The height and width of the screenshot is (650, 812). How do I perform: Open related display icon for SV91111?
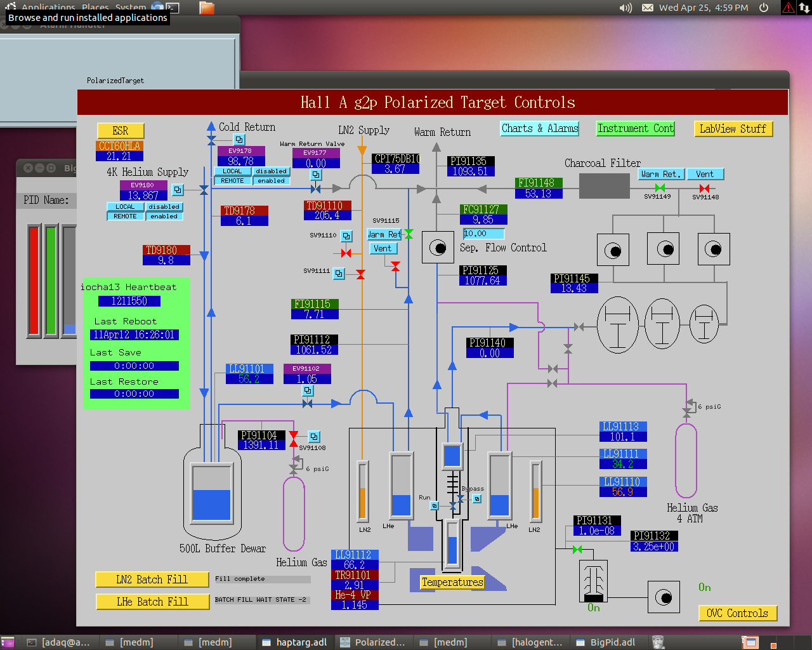click(x=339, y=274)
